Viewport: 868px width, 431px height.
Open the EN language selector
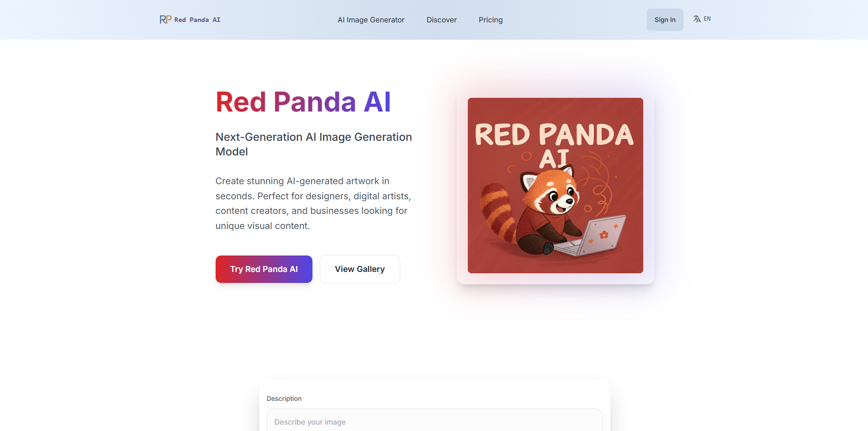[x=707, y=19]
